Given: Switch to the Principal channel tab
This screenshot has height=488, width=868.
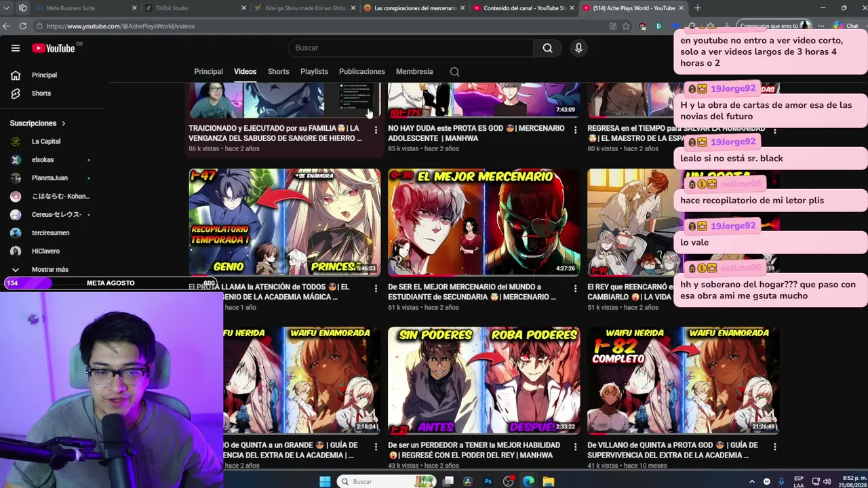Looking at the screenshot, I should click(208, 72).
